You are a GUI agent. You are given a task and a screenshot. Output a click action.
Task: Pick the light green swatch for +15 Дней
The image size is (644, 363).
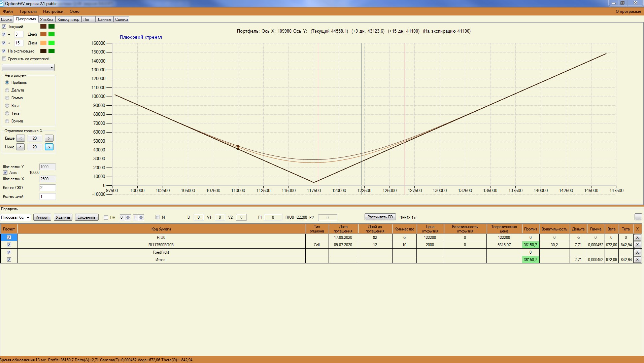[x=52, y=43]
